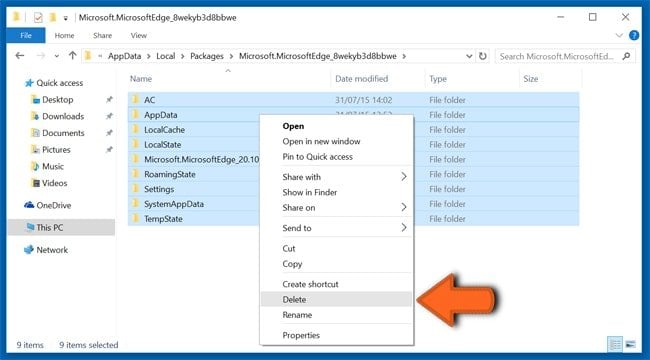Select the AC folder row
This screenshot has width=650, height=360.
point(353,100)
